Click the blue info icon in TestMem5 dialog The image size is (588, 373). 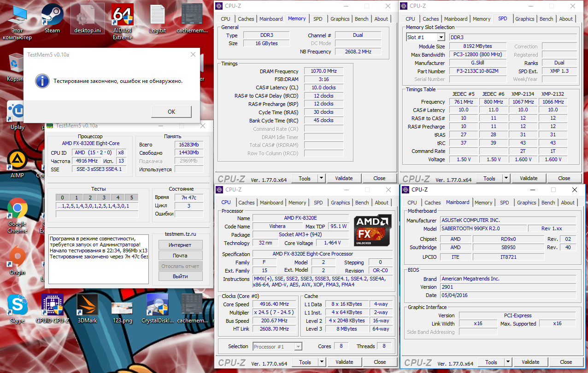pyautogui.click(x=42, y=81)
